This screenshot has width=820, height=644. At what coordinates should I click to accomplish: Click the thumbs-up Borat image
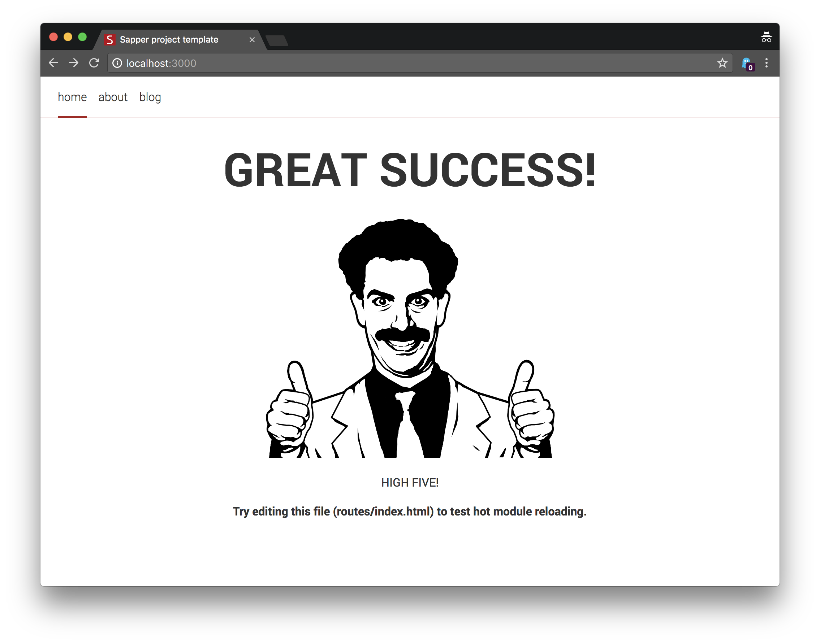[x=410, y=338]
